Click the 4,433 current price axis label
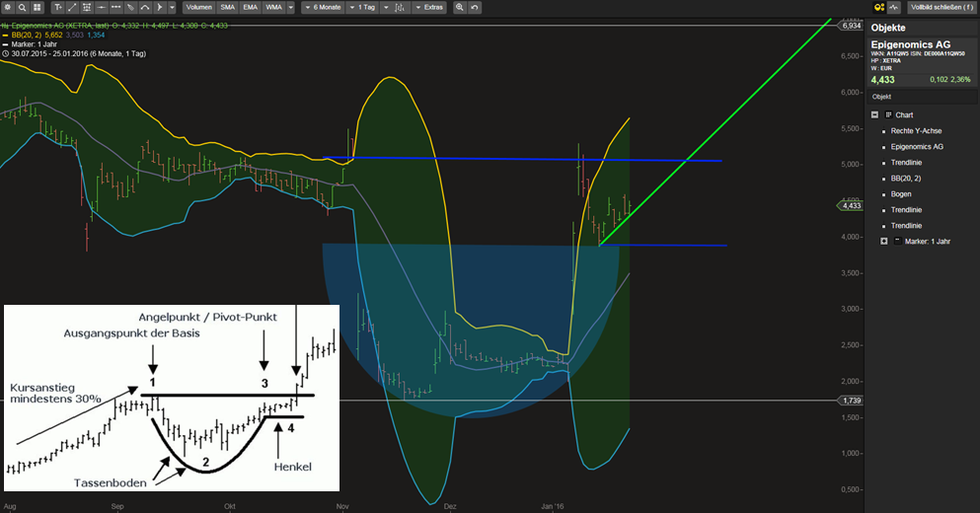 coord(851,205)
